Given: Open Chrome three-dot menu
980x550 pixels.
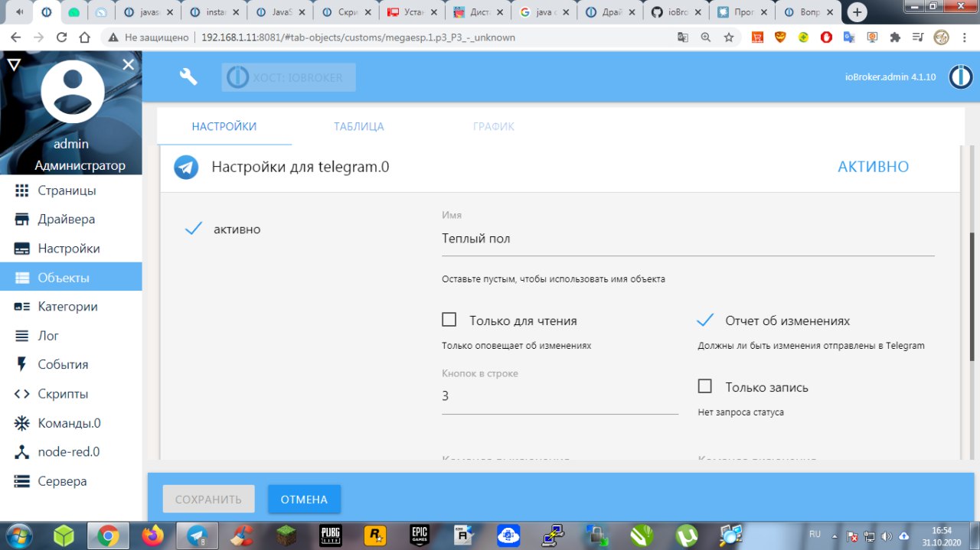Looking at the screenshot, I should (964, 37).
